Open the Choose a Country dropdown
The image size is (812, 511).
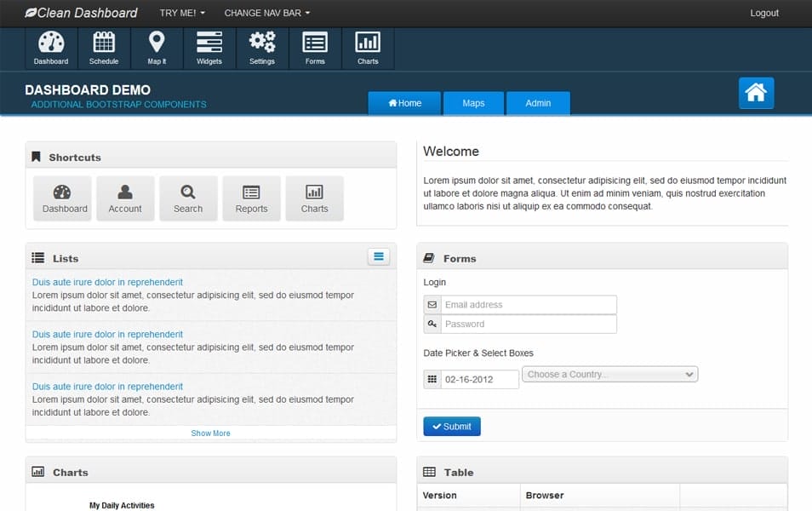609,374
